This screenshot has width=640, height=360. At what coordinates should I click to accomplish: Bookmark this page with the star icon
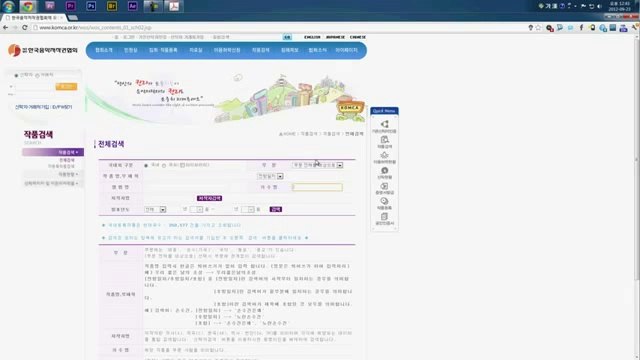(538, 28)
